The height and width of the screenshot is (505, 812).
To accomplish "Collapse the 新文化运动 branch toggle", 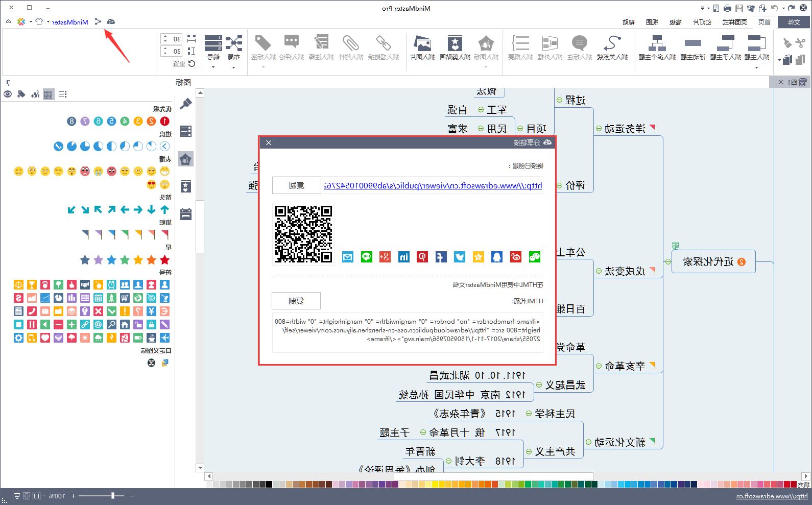I will pos(588,442).
